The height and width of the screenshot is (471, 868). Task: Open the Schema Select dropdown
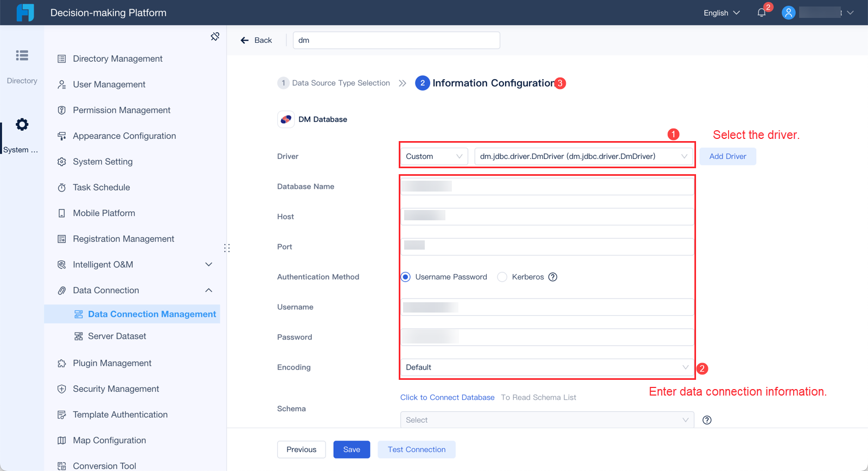tap(547, 420)
